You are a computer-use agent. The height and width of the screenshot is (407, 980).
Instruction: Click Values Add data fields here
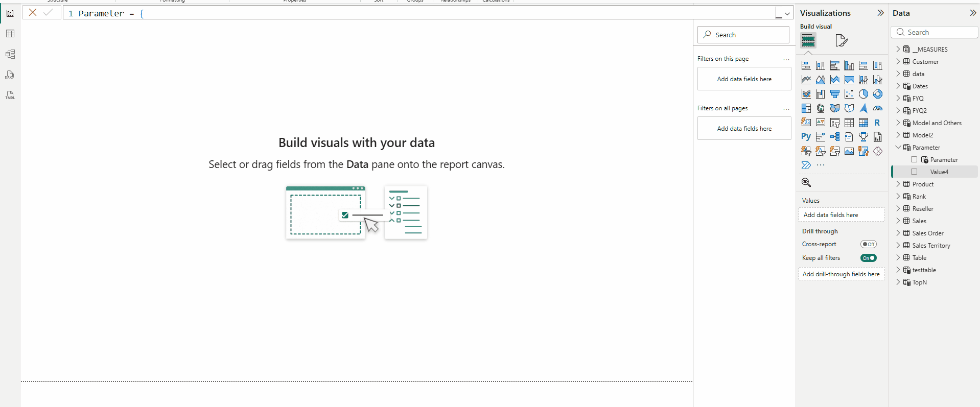point(842,215)
